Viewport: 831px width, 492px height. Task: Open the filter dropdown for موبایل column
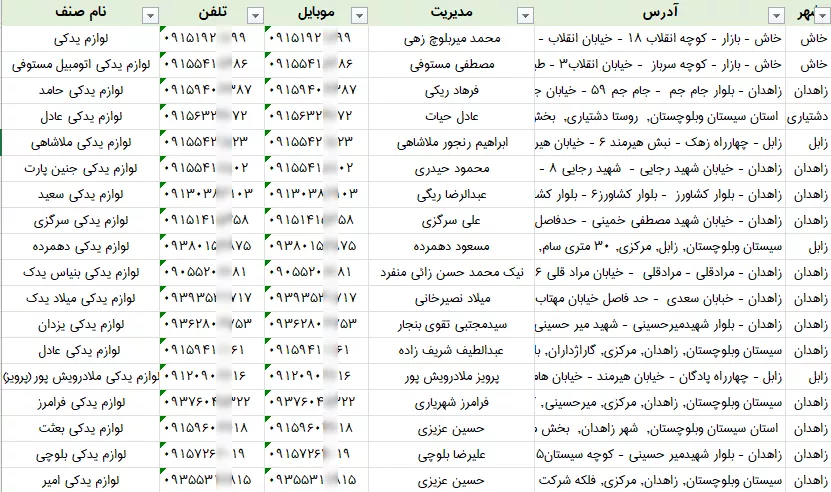click(x=359, y=15)
